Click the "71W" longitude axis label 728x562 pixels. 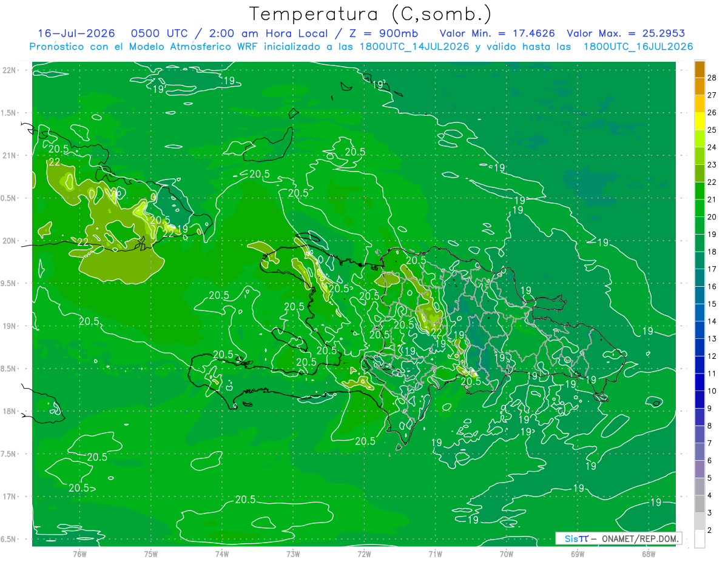[x=435, y=554]
